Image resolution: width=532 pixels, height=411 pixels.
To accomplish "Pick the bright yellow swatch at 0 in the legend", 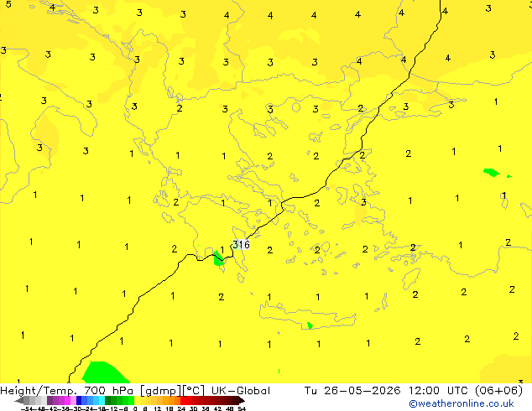I will tap(137, 400).
